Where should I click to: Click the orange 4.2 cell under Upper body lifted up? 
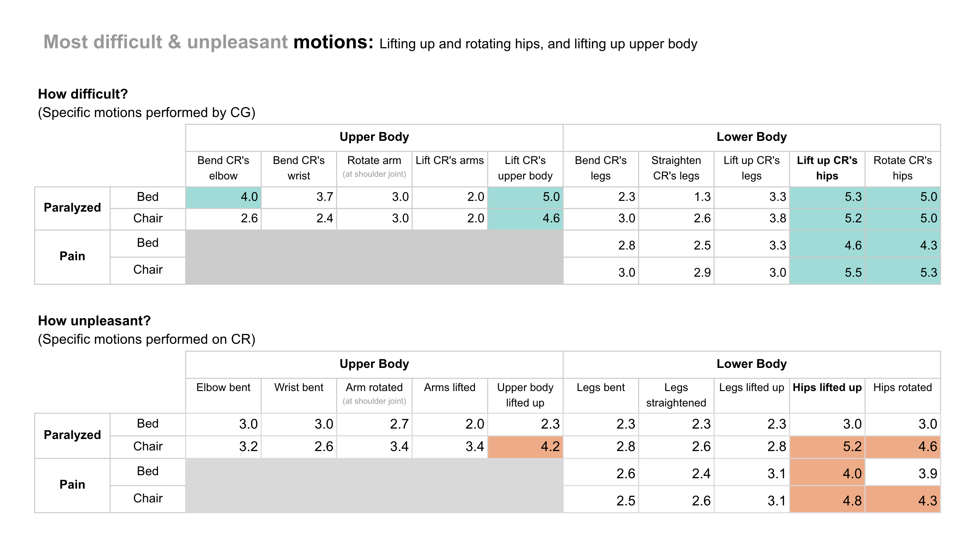(x=525, y=446)
